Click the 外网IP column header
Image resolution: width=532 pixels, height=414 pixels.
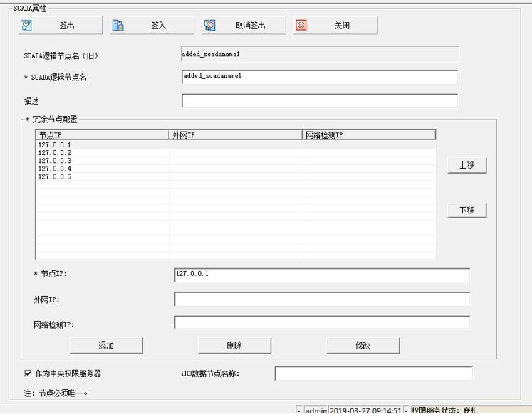click(236, 135)
